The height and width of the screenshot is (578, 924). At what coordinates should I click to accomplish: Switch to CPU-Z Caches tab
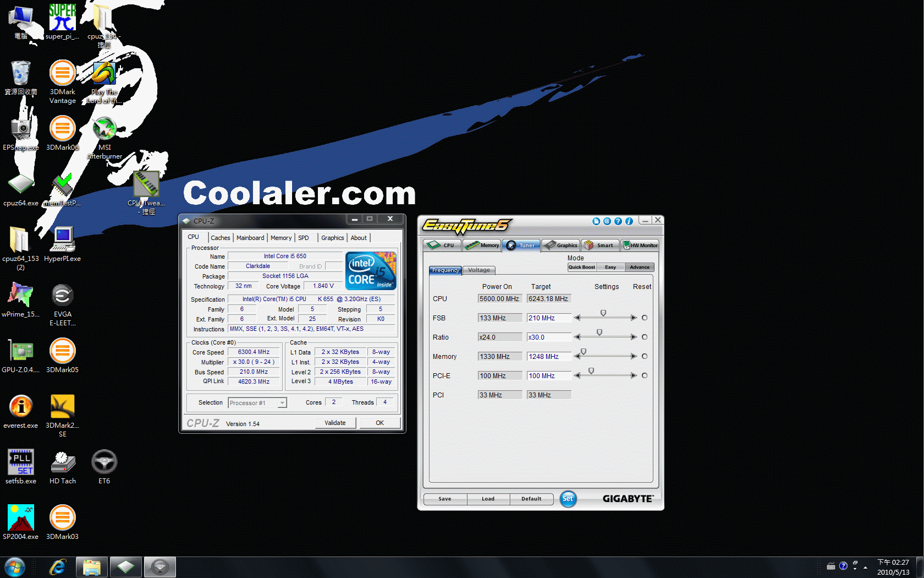tap(221, 238)
